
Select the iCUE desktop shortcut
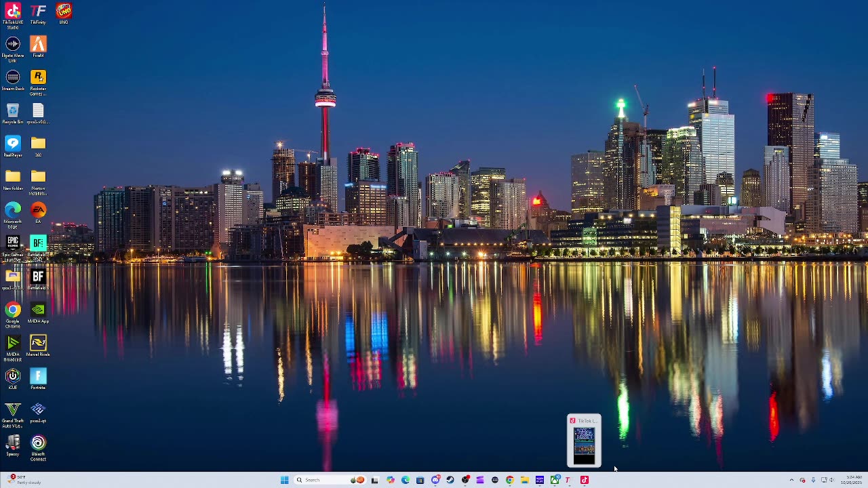pos(13,379)
